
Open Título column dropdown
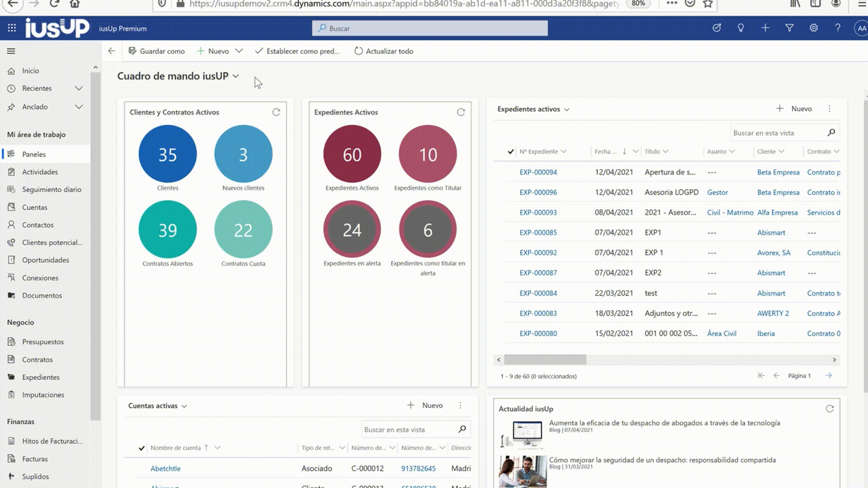click(x=665, y=151)
